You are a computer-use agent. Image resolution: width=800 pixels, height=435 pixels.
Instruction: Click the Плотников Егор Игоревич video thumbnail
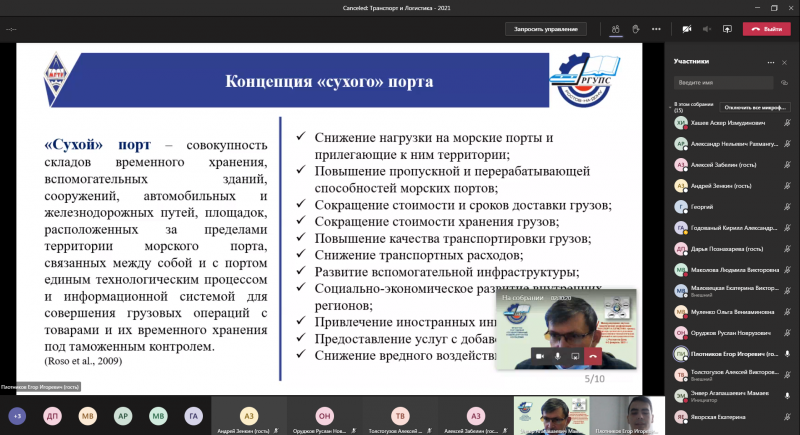[617, 413]
